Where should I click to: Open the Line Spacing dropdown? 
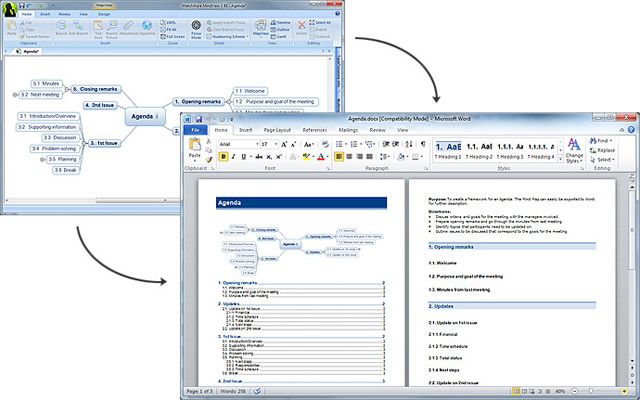[x=384, y=157]
